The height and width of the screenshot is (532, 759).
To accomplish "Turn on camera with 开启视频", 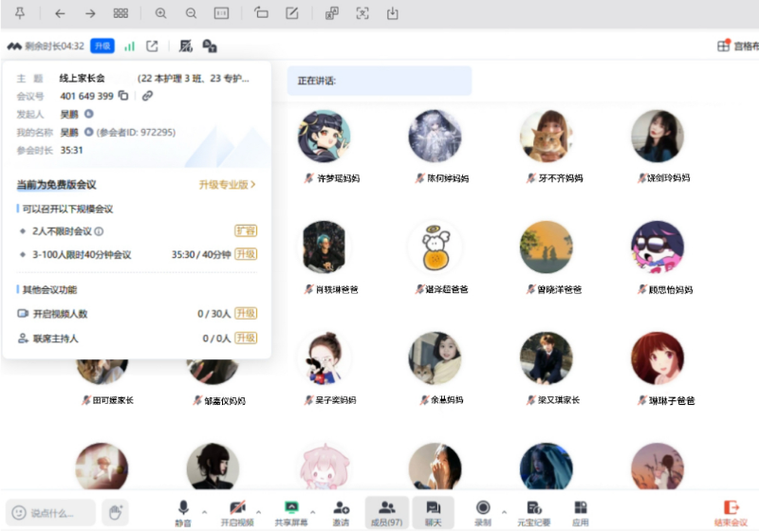I will [237, 513].
